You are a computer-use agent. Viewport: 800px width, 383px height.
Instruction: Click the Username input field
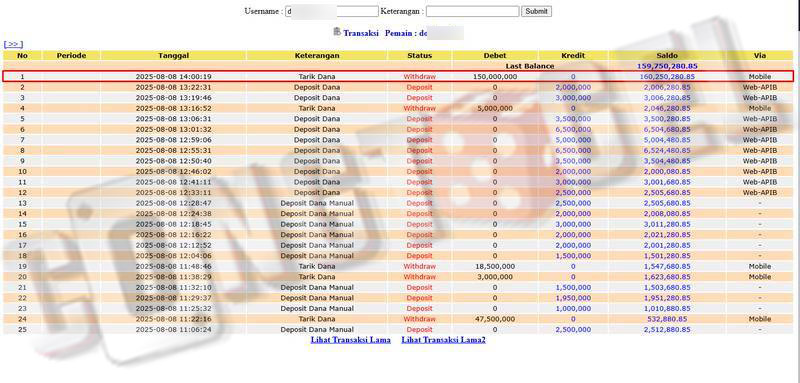[x=332, y=11]
